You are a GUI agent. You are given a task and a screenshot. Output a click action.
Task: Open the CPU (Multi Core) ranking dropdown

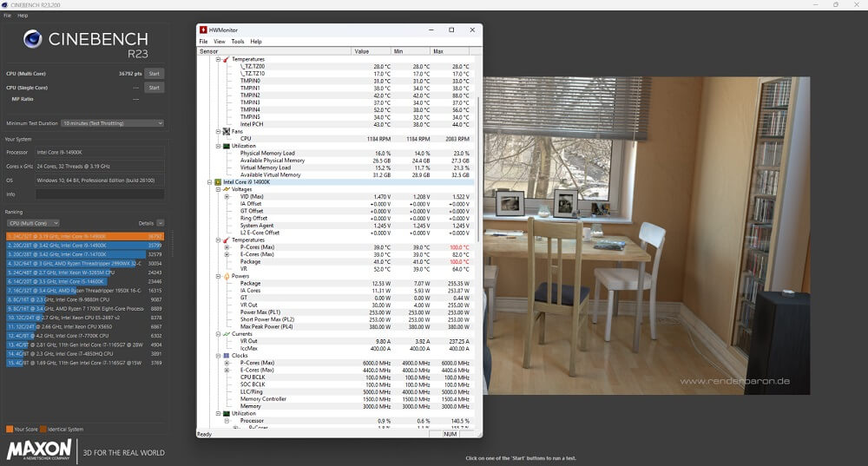33,223
